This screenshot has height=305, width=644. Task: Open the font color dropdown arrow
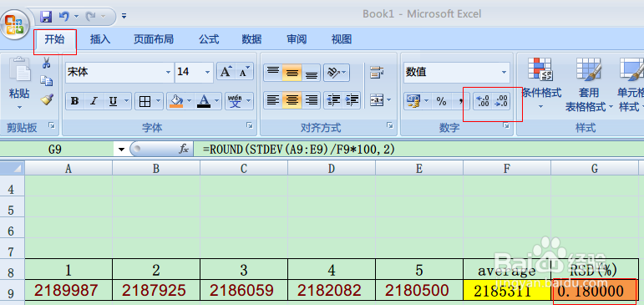click(x=217, y=101)
